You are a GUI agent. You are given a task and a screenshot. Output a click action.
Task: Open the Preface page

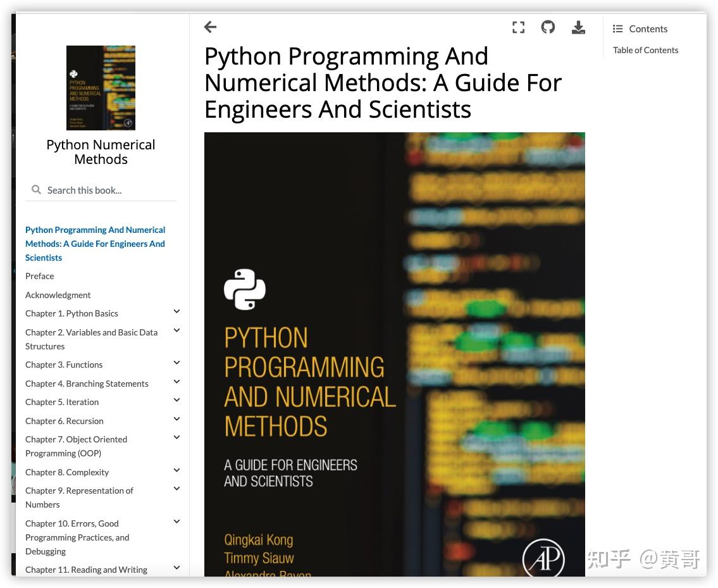40,276
